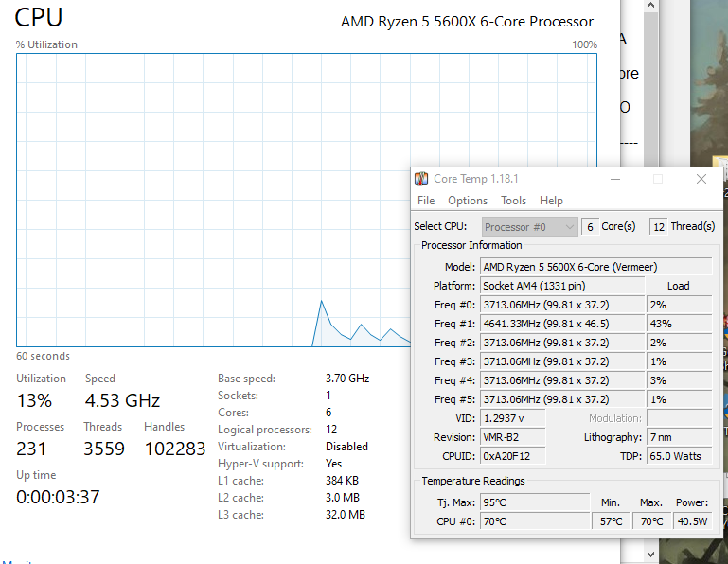
Task: Click the 4.53 GHz speed value
Action: [x=122, y=400]
